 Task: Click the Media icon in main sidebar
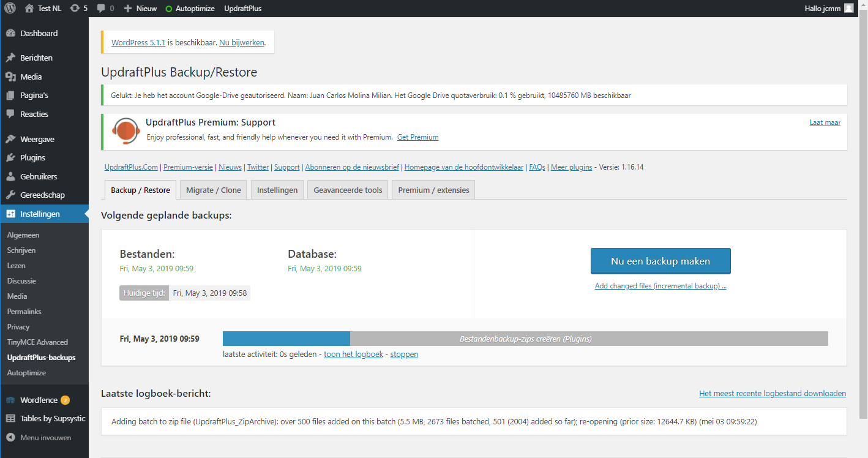coord(10,77)
